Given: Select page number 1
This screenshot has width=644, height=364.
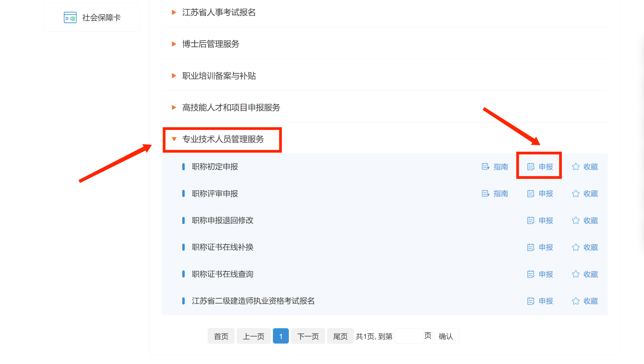Looking at the screenshot, I should click(281, 336).
